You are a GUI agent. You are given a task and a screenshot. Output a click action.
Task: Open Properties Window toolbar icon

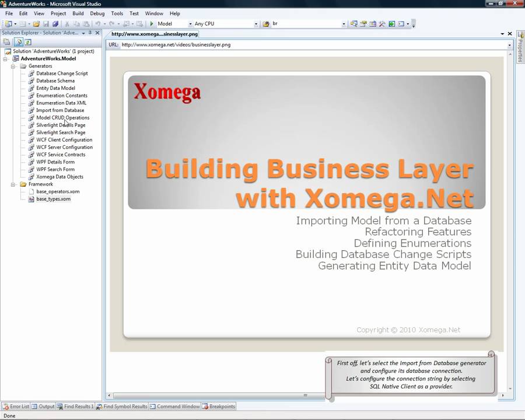click(x=363, y=24)
